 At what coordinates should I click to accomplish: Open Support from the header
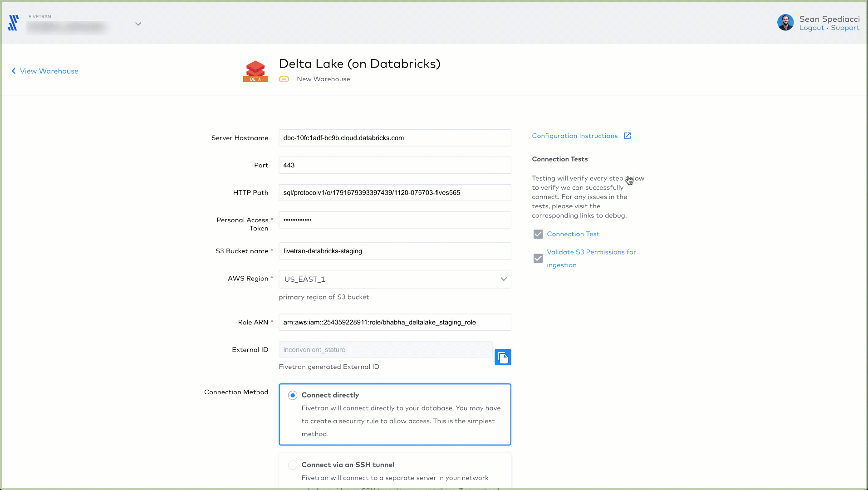[x=845, y=28]
